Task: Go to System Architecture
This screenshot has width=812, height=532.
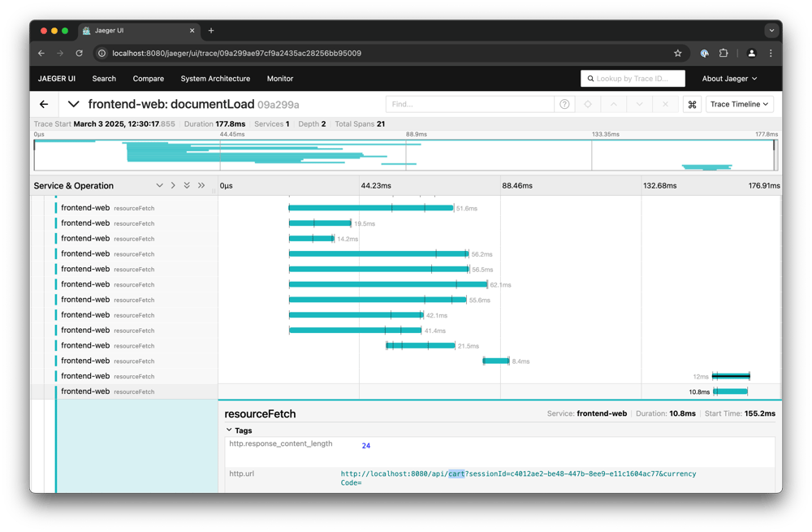Action: [215, 79]
